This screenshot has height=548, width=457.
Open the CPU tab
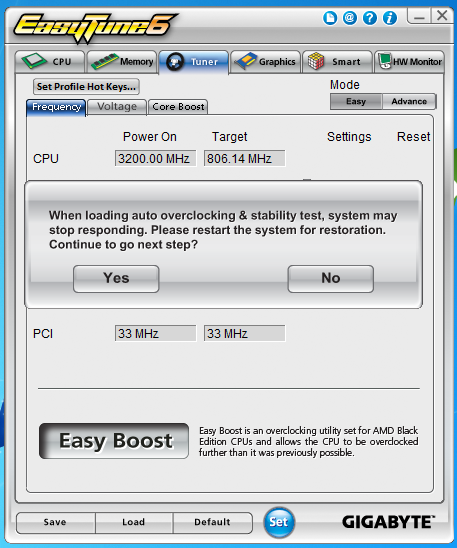coord(50,62)
